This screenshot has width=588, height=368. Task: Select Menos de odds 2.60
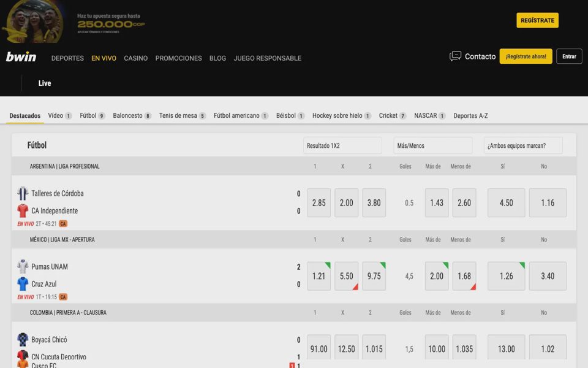tap(464, 203)
